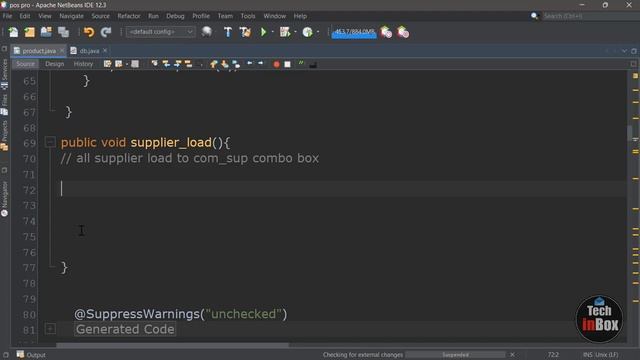Click the Uncomment code icon
The width and height of the screenshot is (640, 360).
point(313,64)
